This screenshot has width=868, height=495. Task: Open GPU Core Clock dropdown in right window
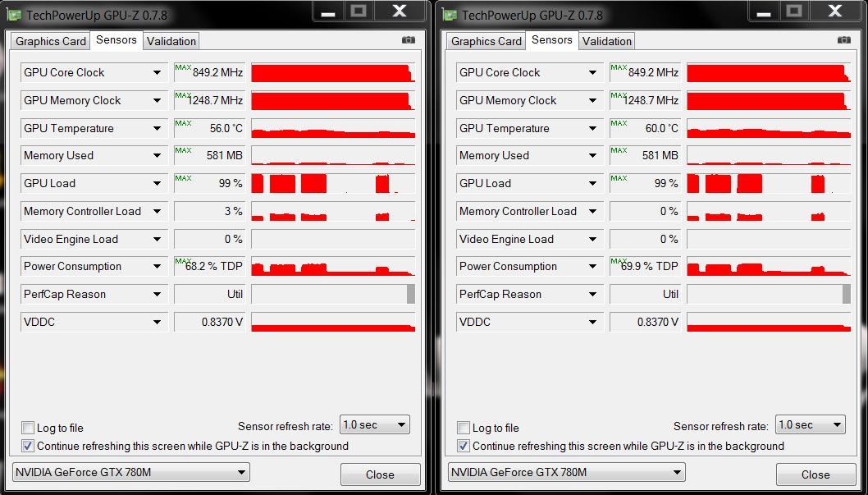click(593, 72)
